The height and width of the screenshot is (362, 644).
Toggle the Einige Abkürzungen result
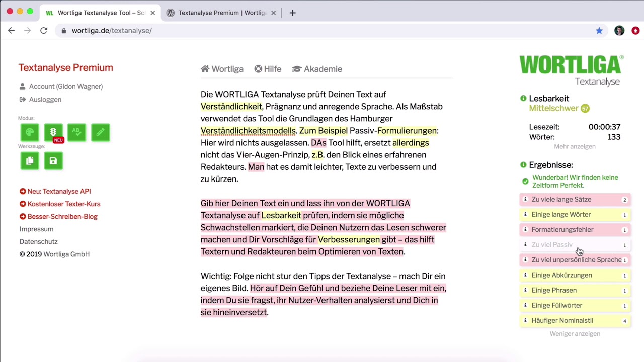click(575, 275)
